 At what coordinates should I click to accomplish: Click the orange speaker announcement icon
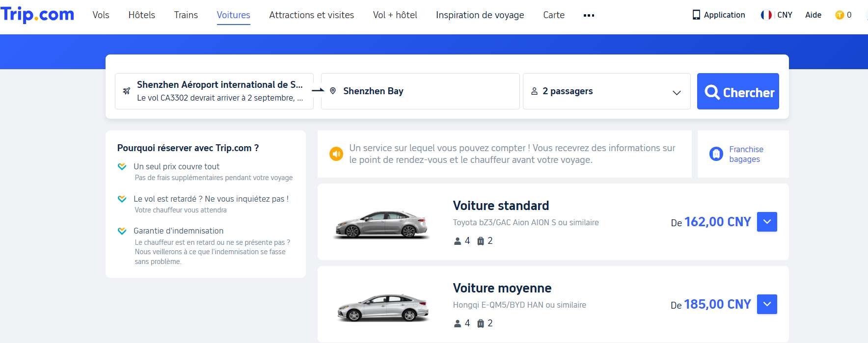pos(336,154)
